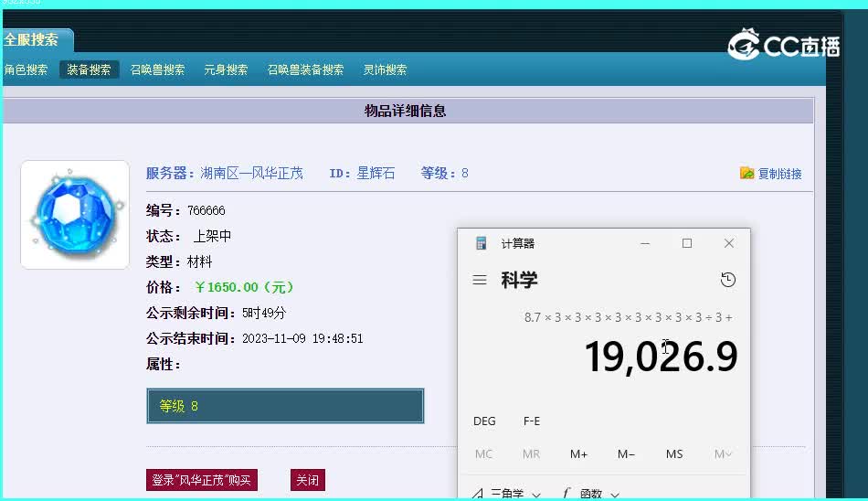868x501 pixels.
Task: Select the 角色搜索 tab
Action: [x=26, y=69]
